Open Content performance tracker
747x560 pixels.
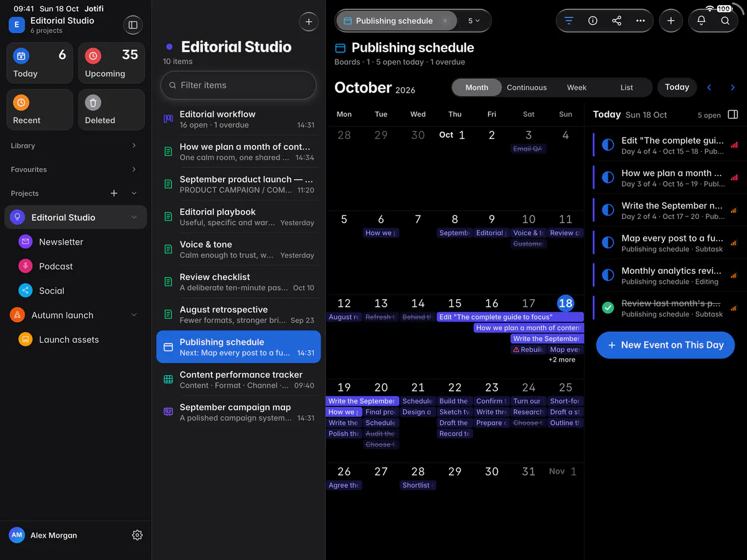[x=238, y=380]
